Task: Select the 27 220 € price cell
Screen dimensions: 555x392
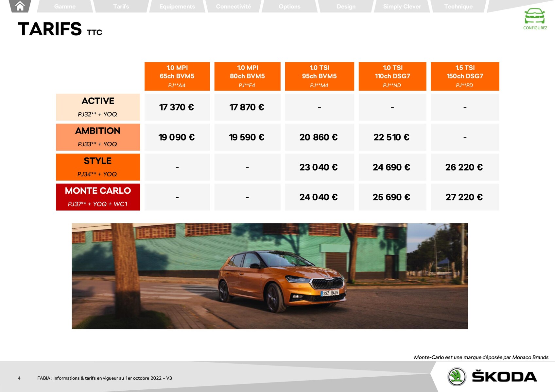Action: click(465, 197)
